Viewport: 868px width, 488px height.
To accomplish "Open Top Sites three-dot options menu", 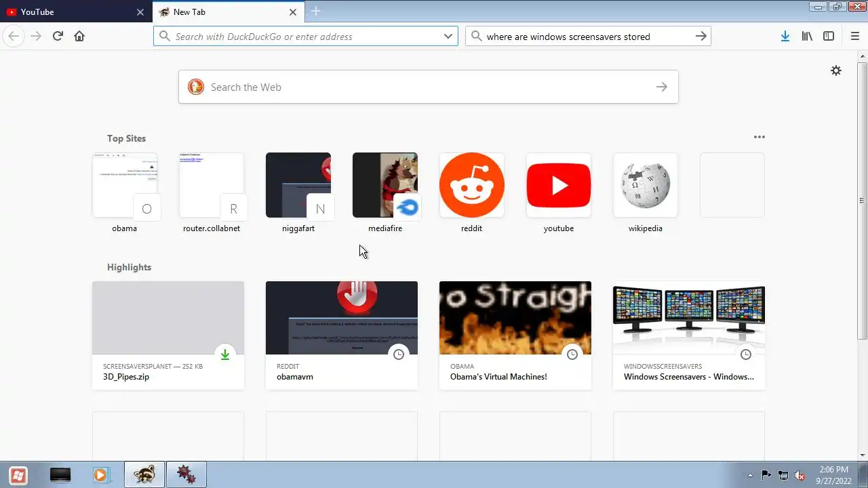I will coord(759,137).
